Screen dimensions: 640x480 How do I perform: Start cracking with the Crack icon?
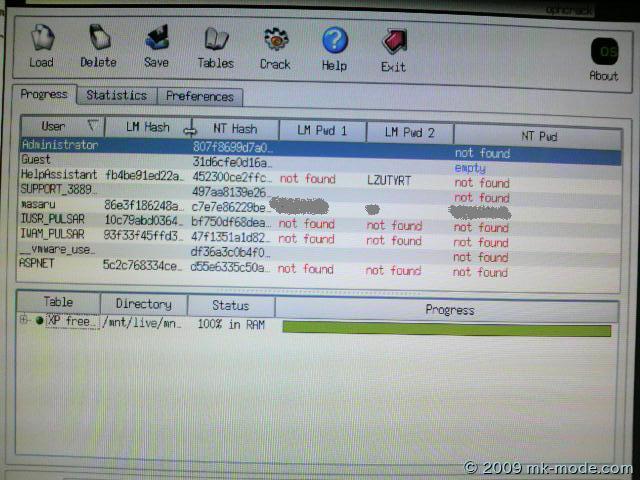(276, 40)
